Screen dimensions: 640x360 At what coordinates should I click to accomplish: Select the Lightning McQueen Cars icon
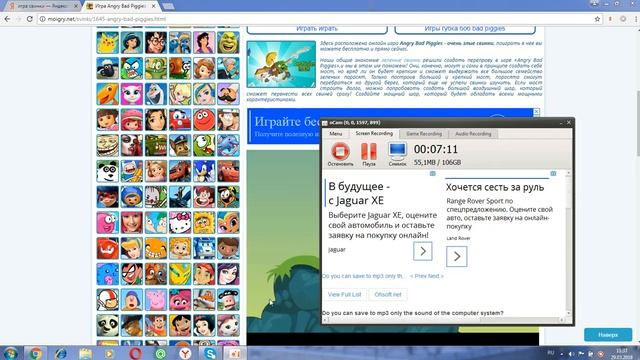(x=228, y=171)
